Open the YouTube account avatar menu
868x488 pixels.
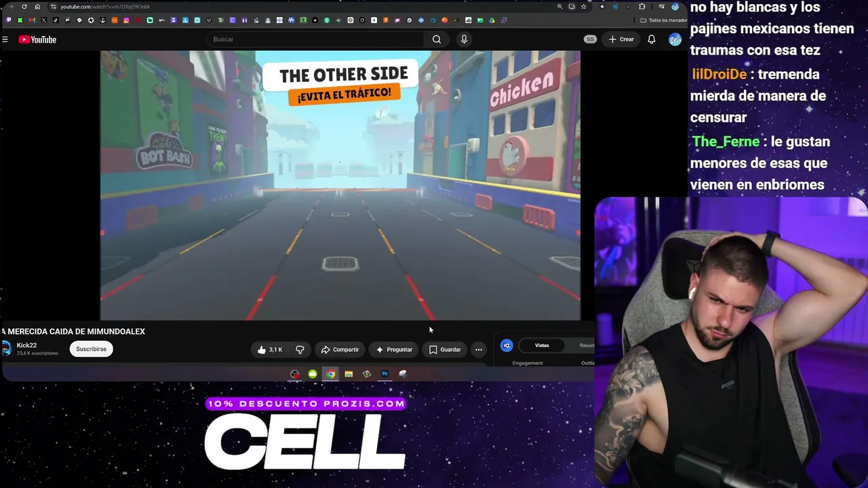point(675,39)
